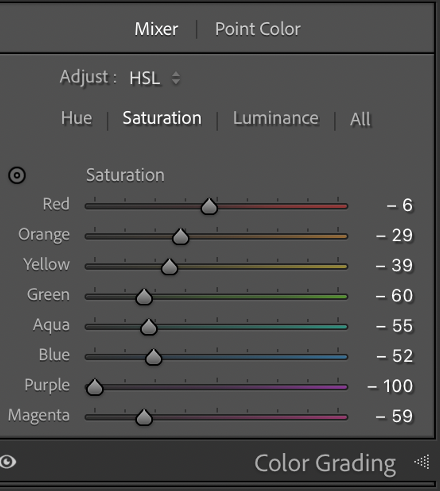
Task: Click the Blue saturation slider handle
Action: tap(153, 357)
